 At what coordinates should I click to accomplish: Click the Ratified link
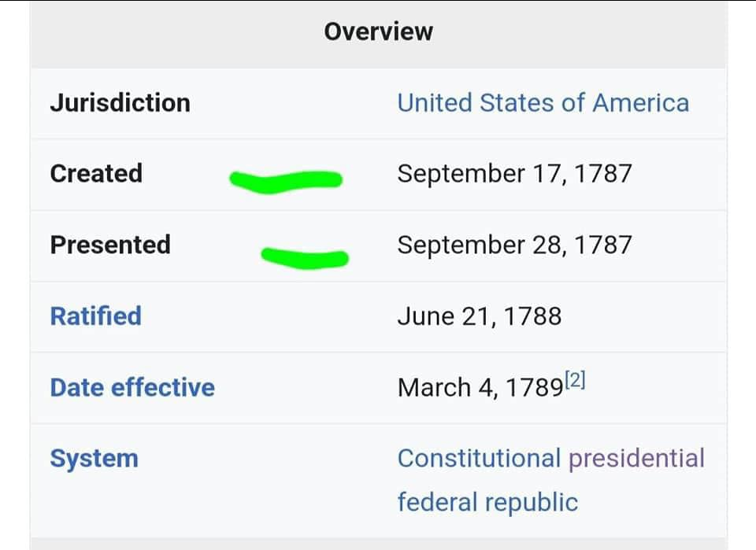point(95,316)
